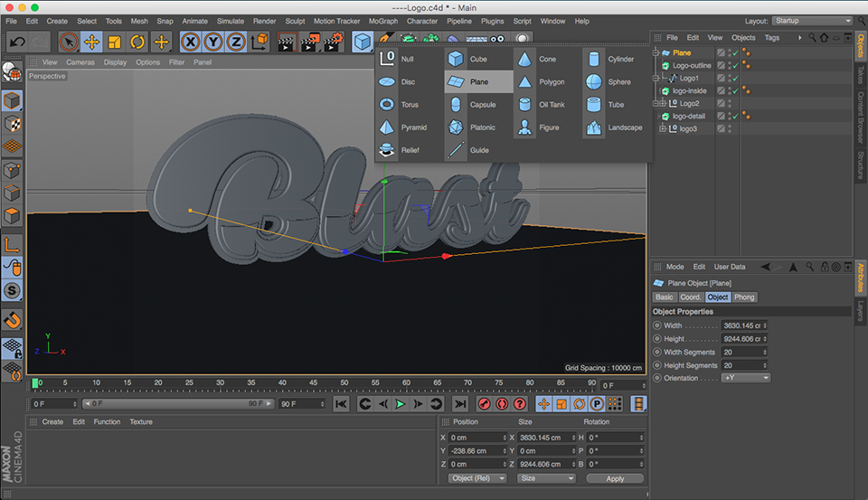Choose the Torus primitive icon

point(386,105)
